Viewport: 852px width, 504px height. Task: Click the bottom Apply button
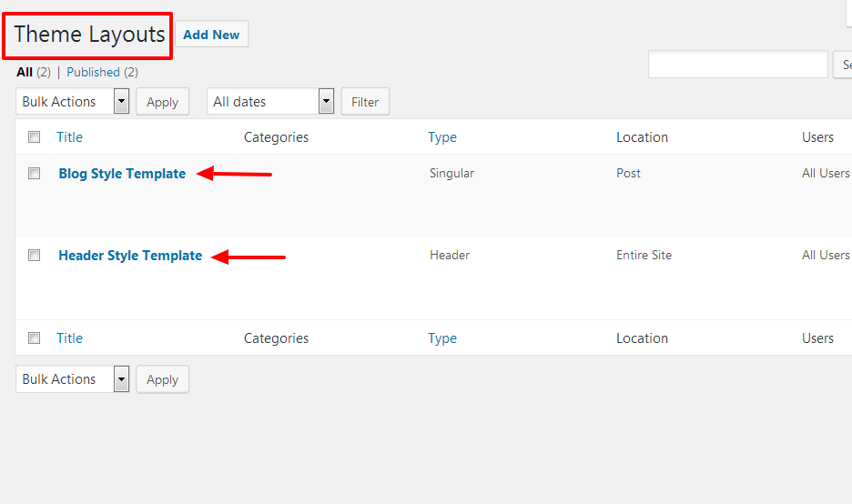(x=162, y=379)
